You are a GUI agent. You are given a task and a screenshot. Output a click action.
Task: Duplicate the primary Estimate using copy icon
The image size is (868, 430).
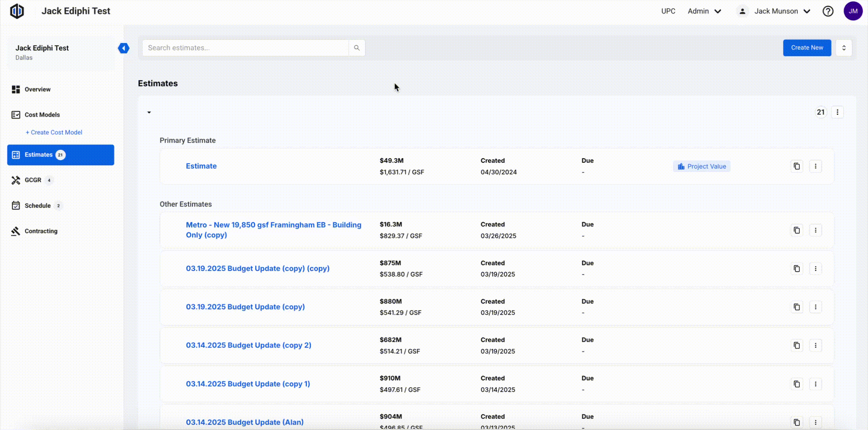tap(797, 166)
